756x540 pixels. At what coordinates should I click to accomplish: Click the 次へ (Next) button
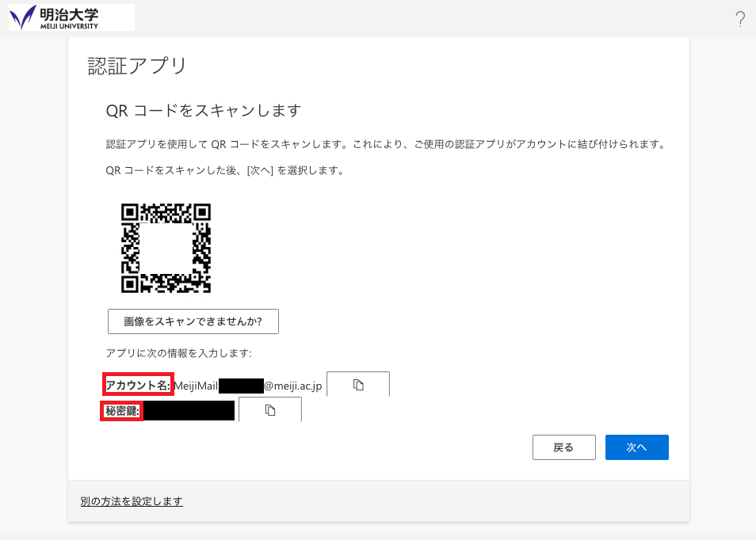click(637, 447)
